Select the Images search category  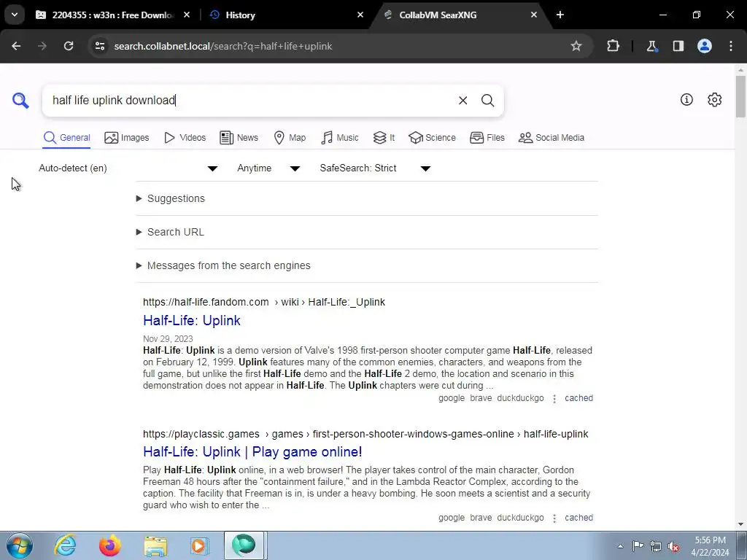coord(127,138)
